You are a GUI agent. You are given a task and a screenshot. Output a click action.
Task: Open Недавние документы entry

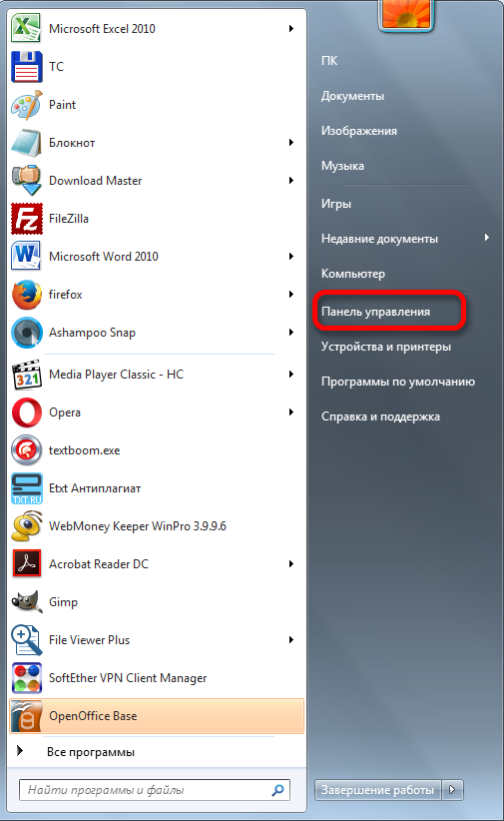pos(379,239)
